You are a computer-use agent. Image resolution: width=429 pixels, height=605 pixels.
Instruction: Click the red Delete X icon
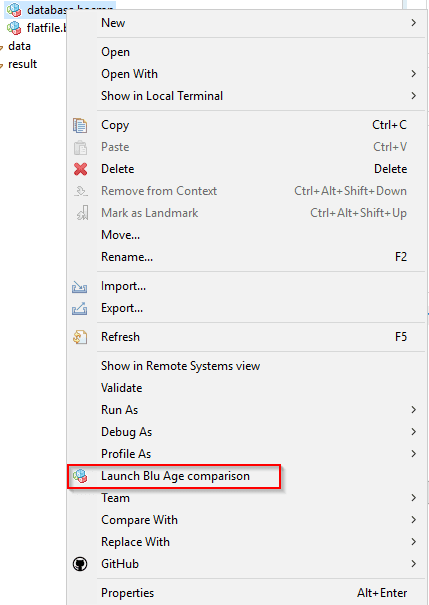click(x=80, y=169)
